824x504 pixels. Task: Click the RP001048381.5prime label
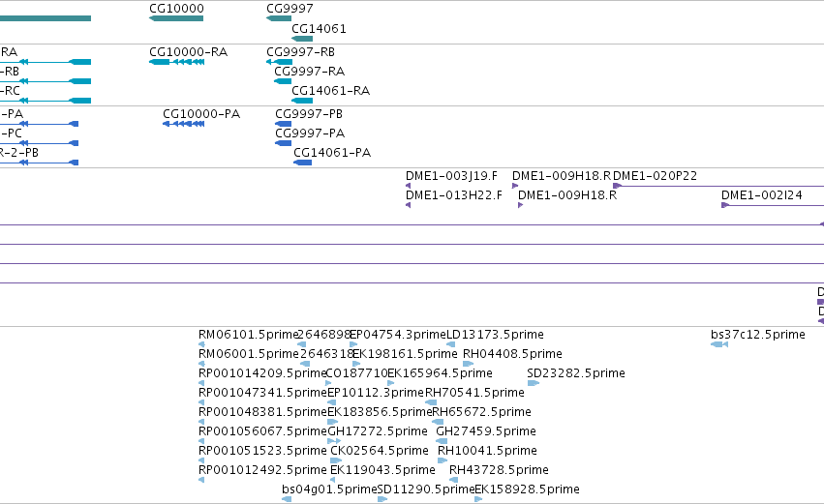pos(262,412)
